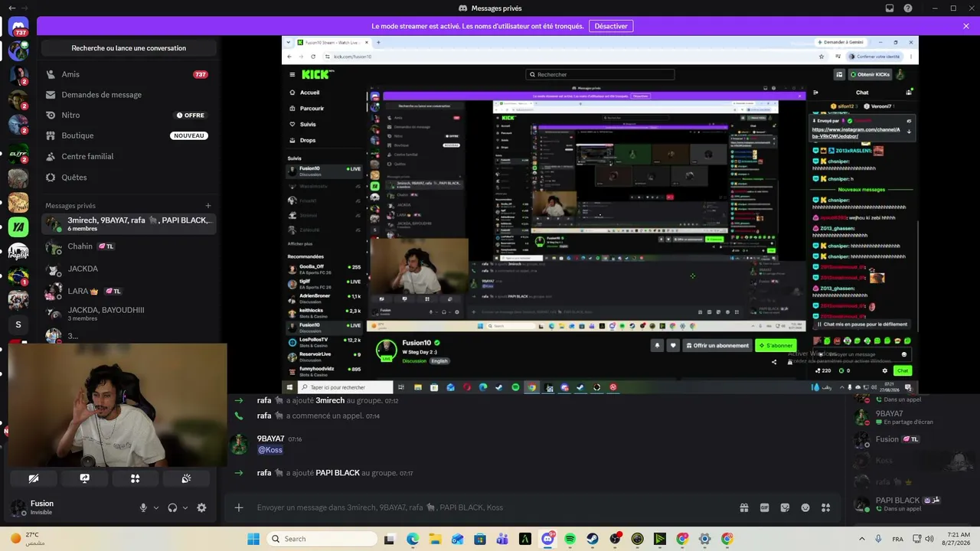Open File Explorer from the taskbar
The image size is (980, 551).
(x=435, y=539)
